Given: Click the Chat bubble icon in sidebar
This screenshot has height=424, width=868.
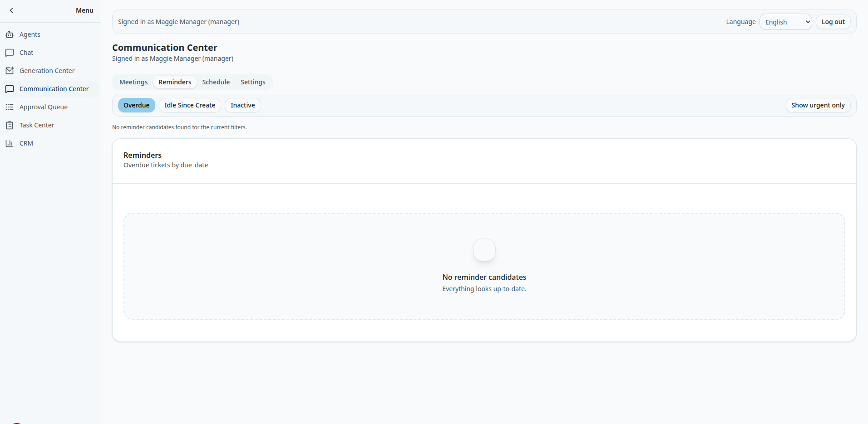Looking at the screenshot, I should coord(10,53).
